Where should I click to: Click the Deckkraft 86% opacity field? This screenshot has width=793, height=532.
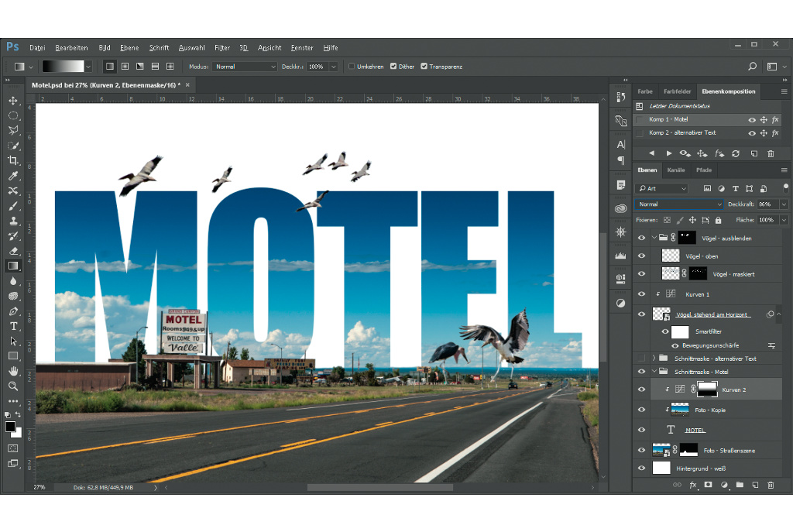point(765,204)
